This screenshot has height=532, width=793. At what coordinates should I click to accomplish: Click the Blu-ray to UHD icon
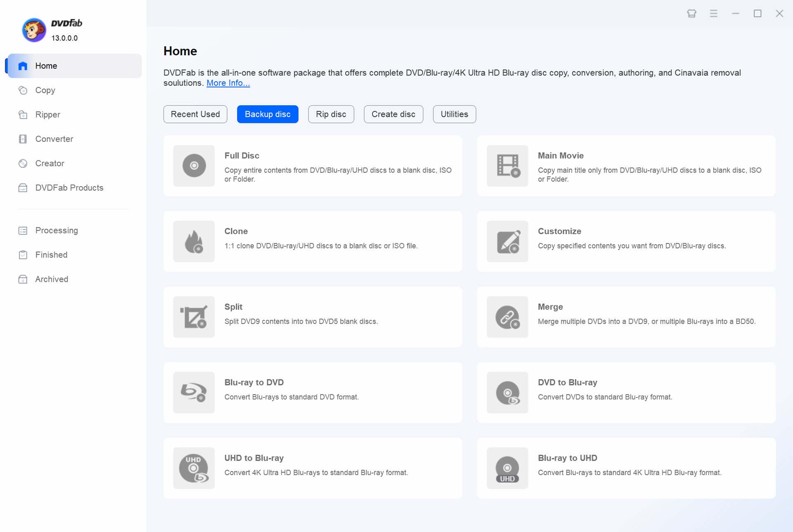click(507, 468)
